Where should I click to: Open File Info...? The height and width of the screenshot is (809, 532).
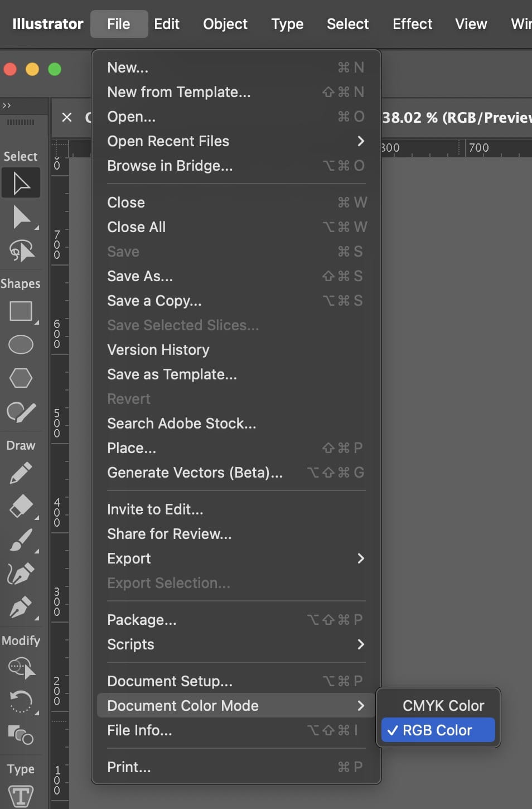pos(236,730)
